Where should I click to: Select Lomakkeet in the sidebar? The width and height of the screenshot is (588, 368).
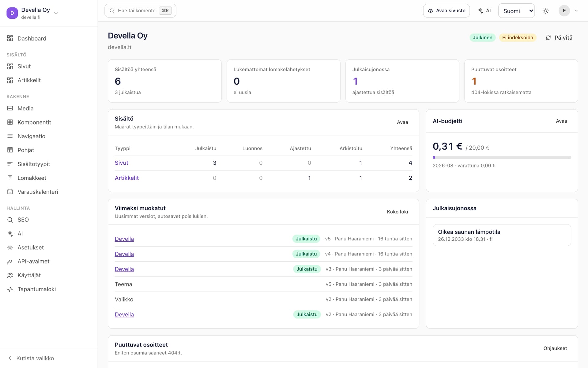[49, 178]
